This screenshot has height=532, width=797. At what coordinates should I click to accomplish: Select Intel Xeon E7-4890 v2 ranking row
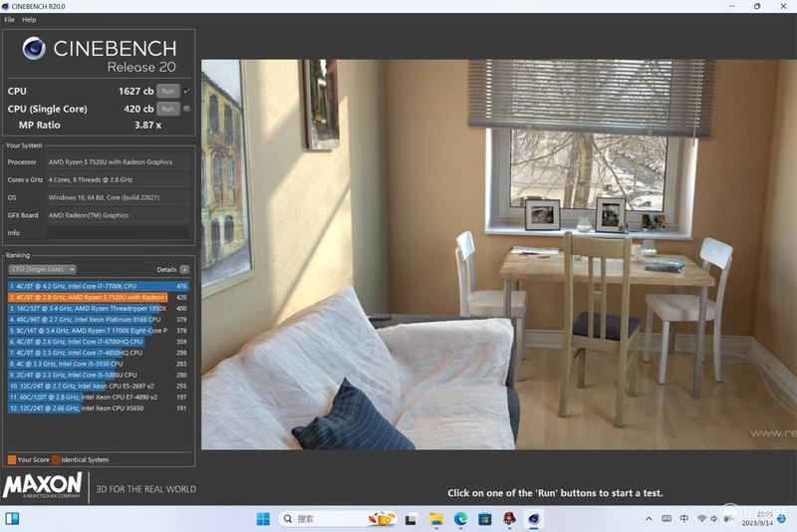click(x=99, y=398)
